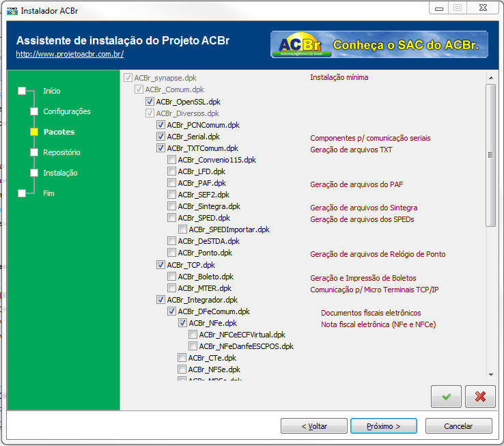
Task: Check the ACBr_Boleto.dpk checkbox
Action: coord(171,277)
